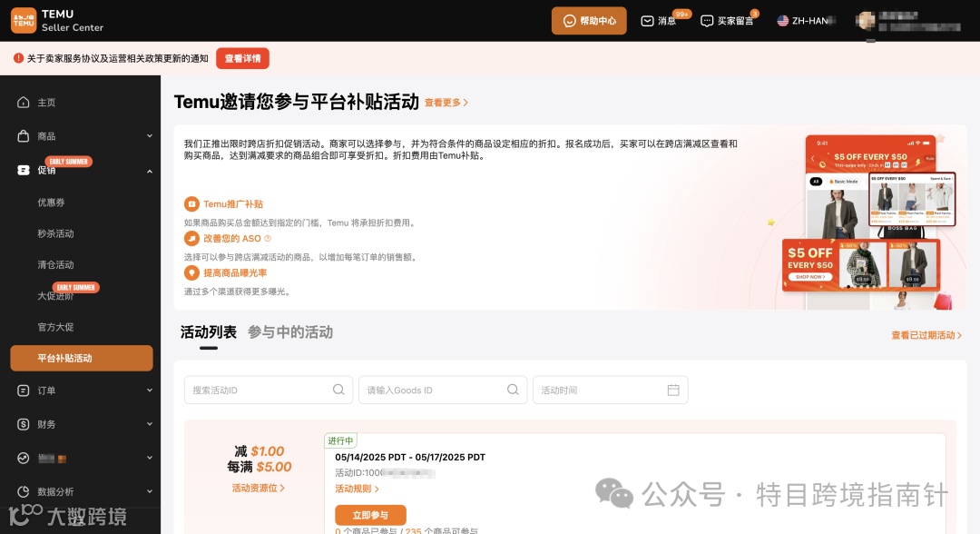The image size is (980, 534).
Task: Expand the 数据分析 menu chevron
Action: tap(150, 491)
